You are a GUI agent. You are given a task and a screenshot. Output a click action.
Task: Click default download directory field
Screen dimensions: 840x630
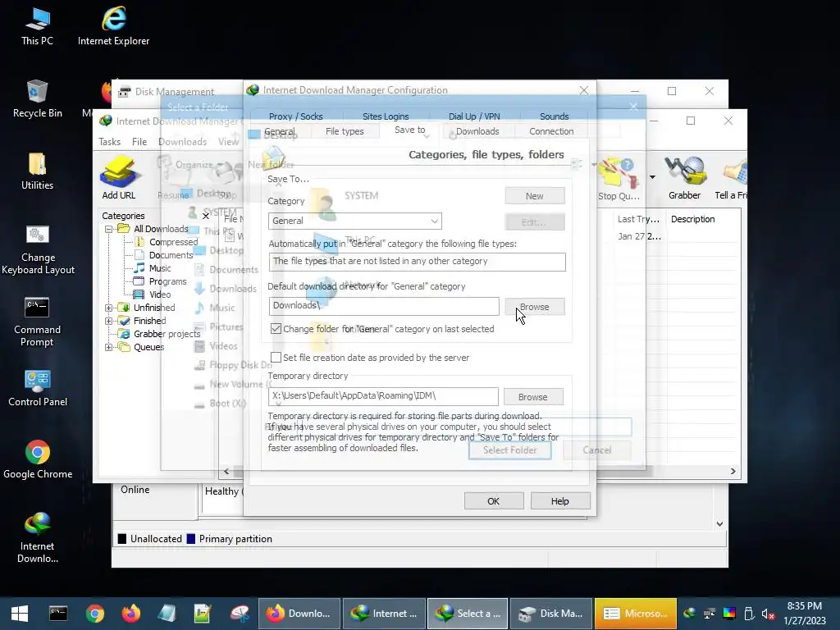pyautogui.click(x=384, y=306)
